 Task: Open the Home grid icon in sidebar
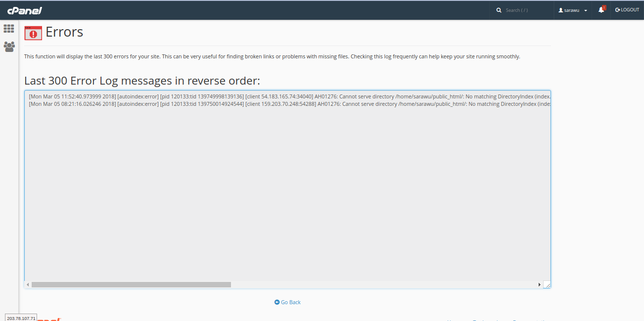click(9, 29)
